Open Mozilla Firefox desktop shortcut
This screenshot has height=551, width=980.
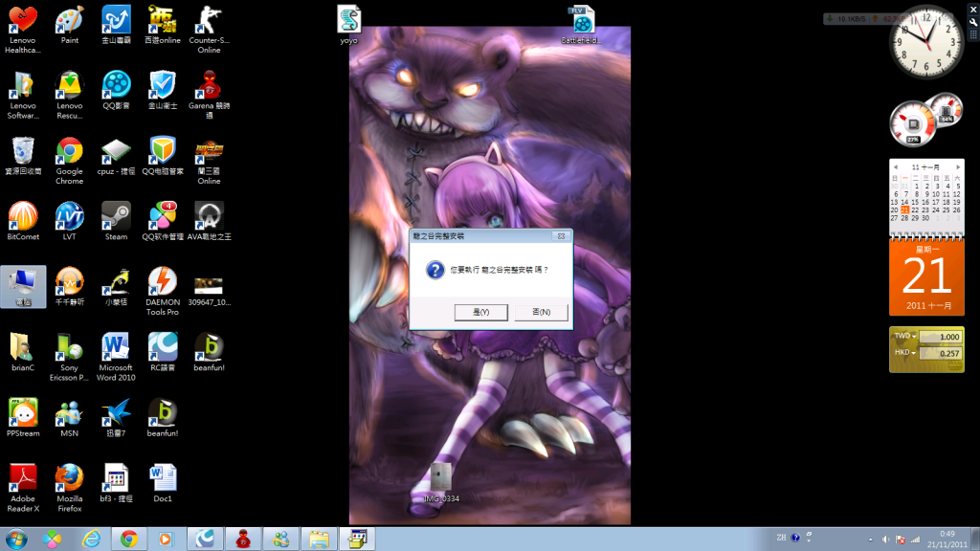click(69, 488)
